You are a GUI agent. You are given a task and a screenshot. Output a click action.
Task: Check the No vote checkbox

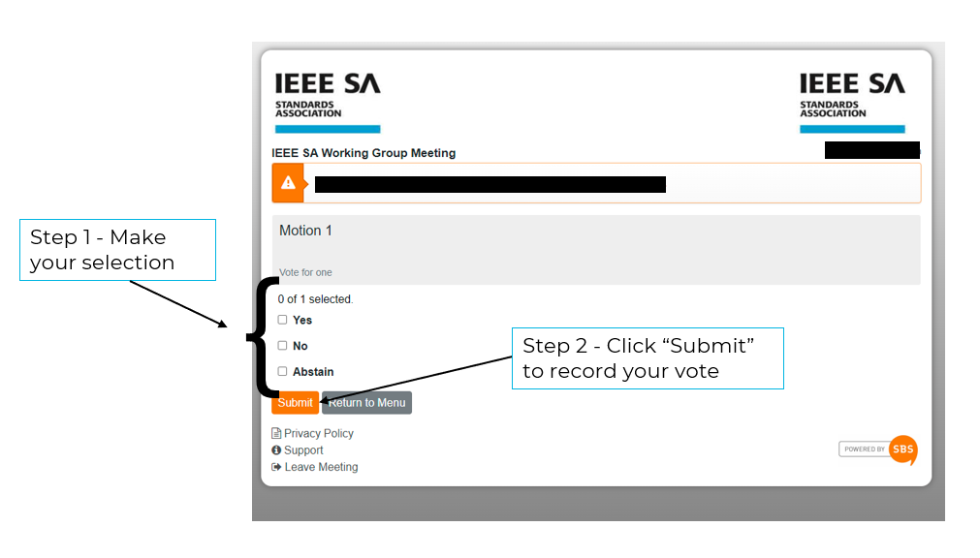pyautogui.click(x=282, y=346)
